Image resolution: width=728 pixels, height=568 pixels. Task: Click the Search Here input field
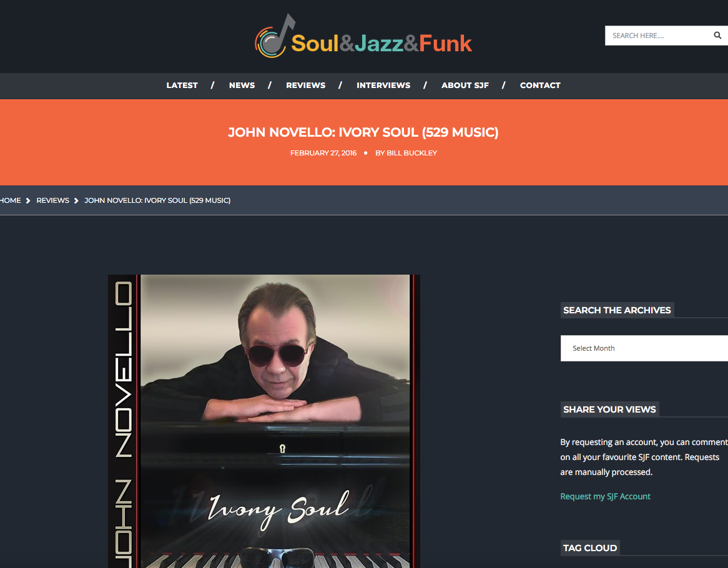[657, 36]
